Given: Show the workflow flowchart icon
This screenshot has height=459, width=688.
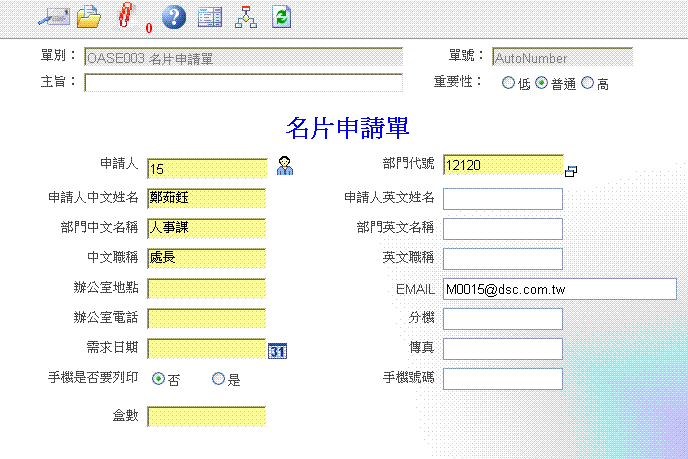Looking at the screenshot, I should point(245,16).
